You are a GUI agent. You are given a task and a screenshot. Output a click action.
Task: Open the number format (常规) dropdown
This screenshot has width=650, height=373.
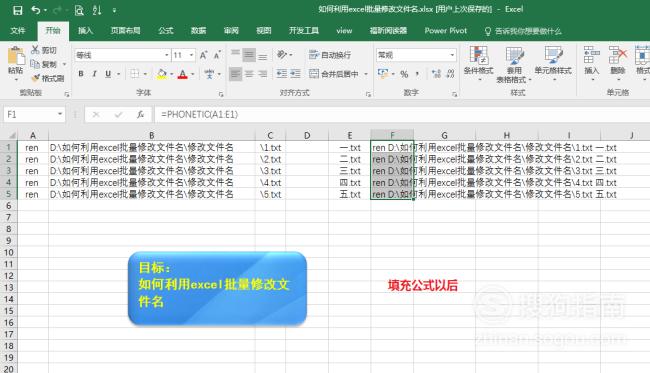452,55
